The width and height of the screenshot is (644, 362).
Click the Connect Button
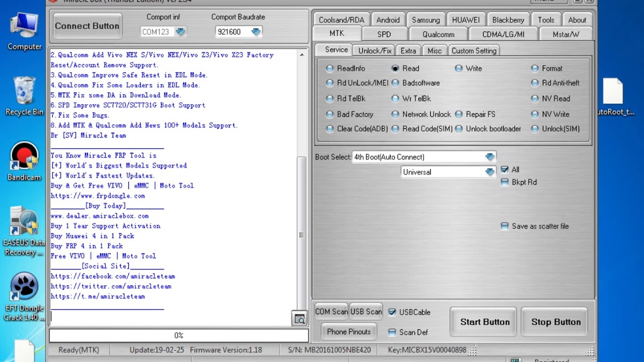click(87, 26)
